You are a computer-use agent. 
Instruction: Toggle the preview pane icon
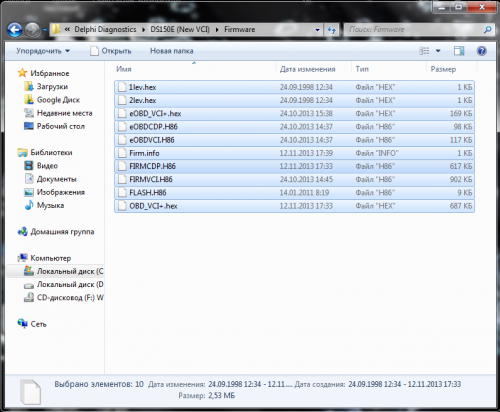459,51
